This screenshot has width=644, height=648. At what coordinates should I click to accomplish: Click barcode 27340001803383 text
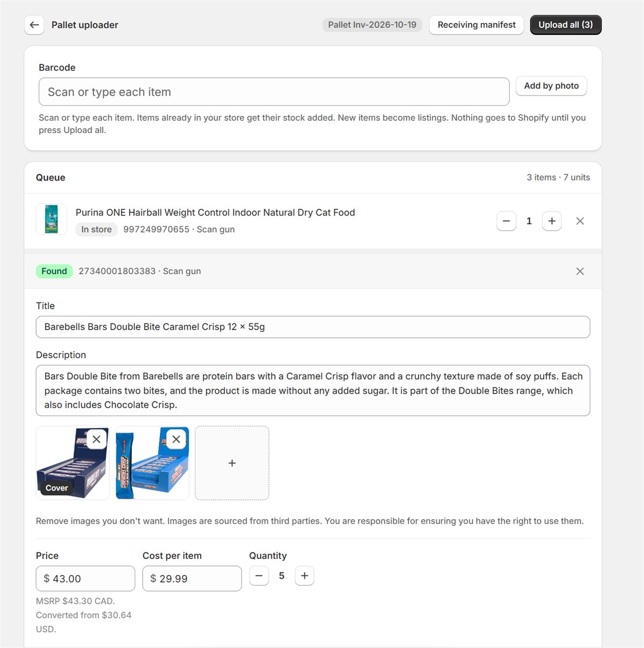point(117,271)
